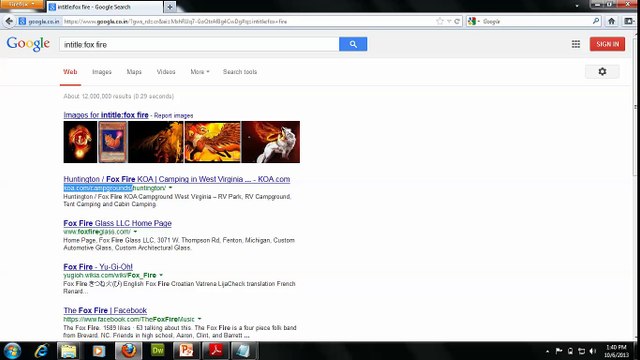Open the notepad-style taskbar app icon

click(x=244, y=351)
